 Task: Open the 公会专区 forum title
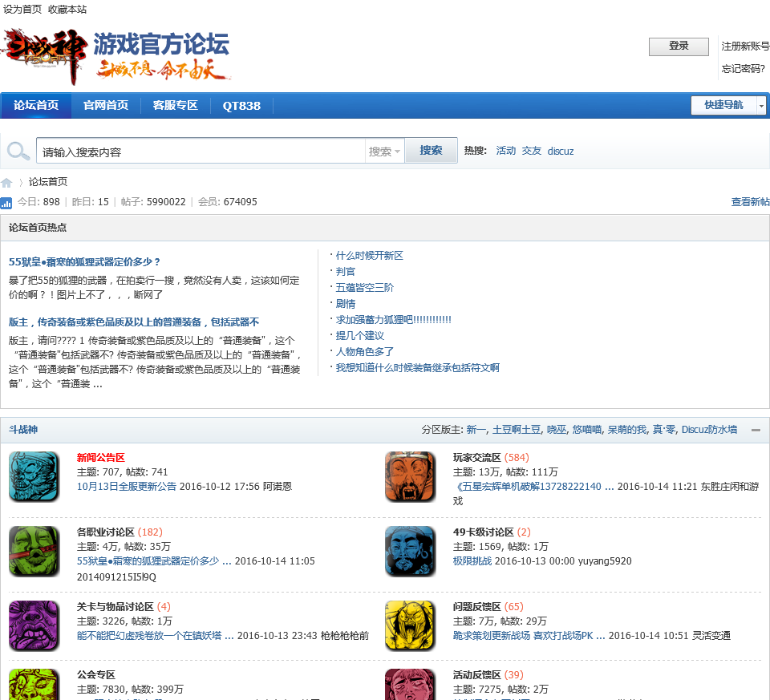(95, 675)
